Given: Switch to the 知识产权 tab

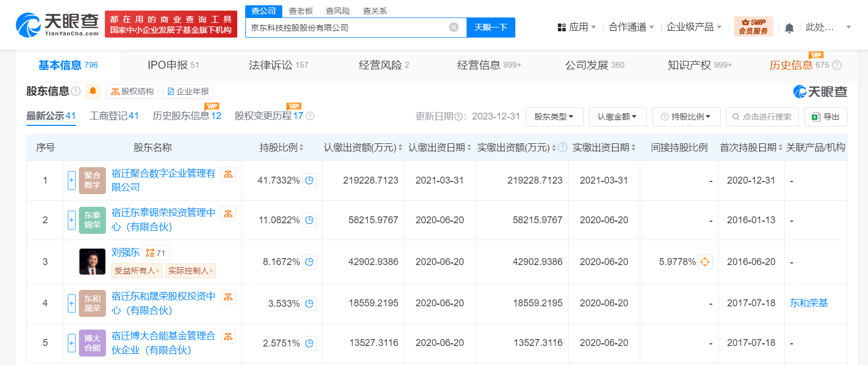Looking at the screenshot, I should coord(700,65).
